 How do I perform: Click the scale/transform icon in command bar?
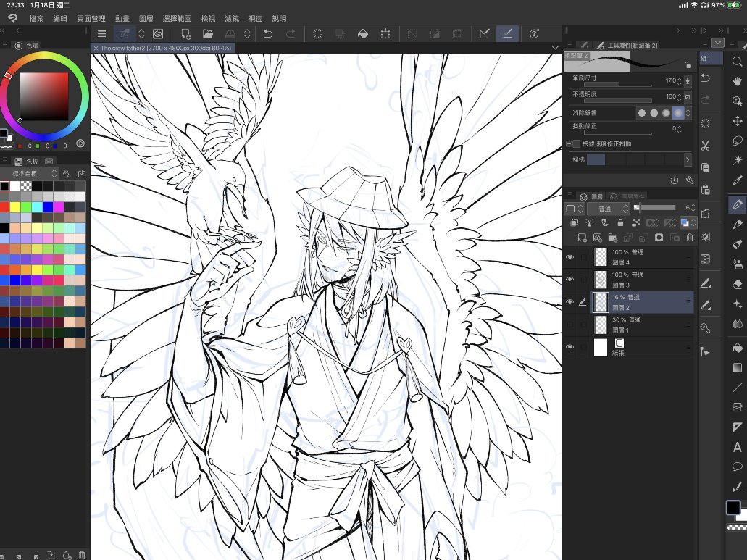click(x=385, y=34)
